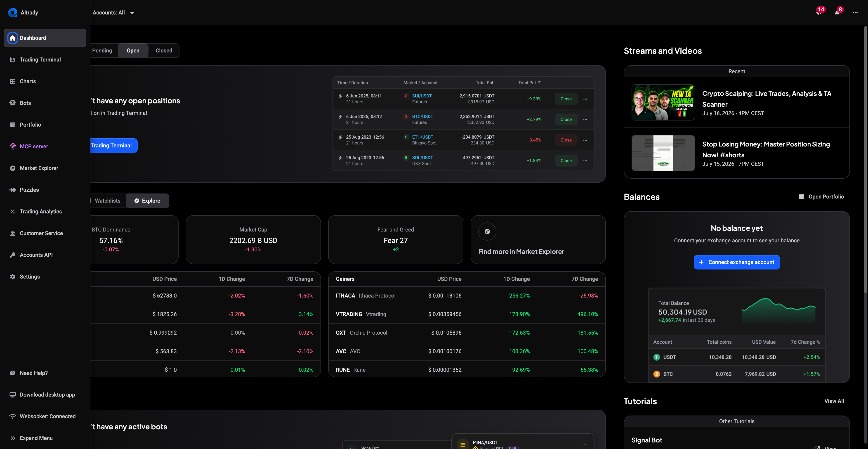Open Dashboard from the sidebar

click(45, 38)
